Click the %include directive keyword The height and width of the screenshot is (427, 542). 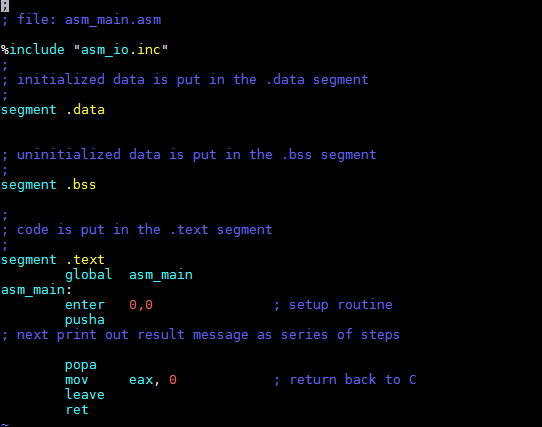33,50
